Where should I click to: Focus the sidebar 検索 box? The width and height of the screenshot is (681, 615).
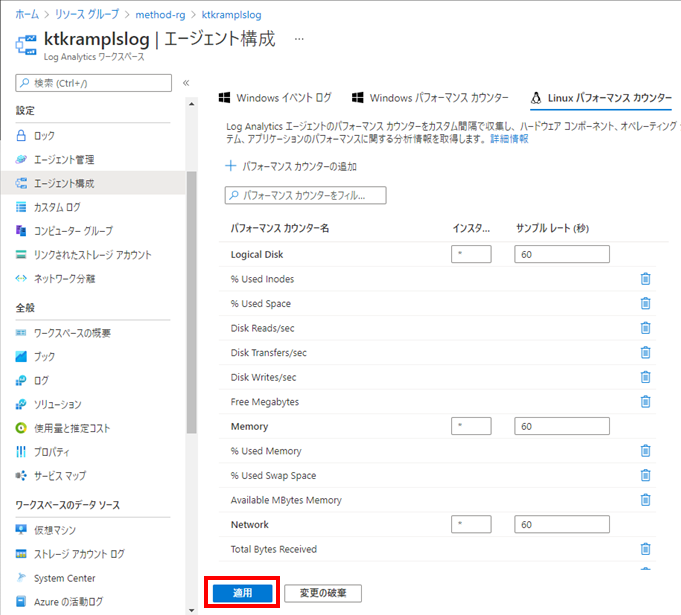click(93, 83)
